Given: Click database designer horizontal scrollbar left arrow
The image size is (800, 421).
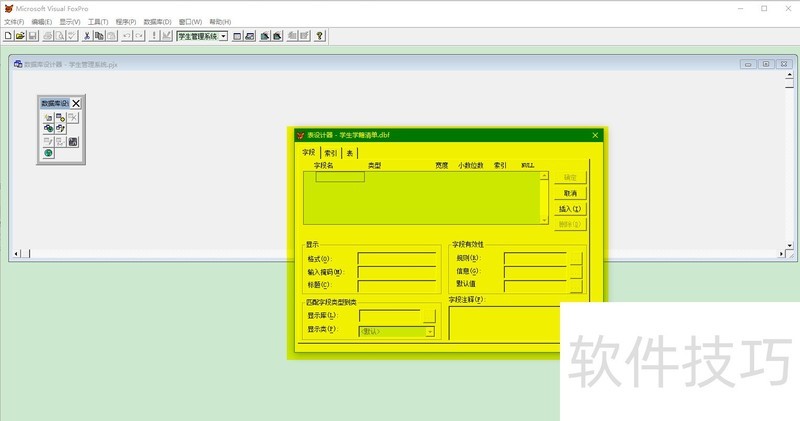Looking at the screenshot, I should pyautogui.click(x=17, y=254).
